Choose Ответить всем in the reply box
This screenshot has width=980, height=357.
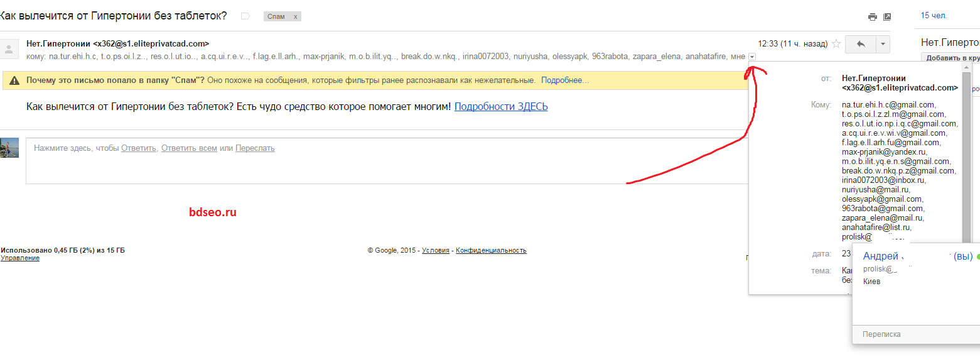(189, 148)
